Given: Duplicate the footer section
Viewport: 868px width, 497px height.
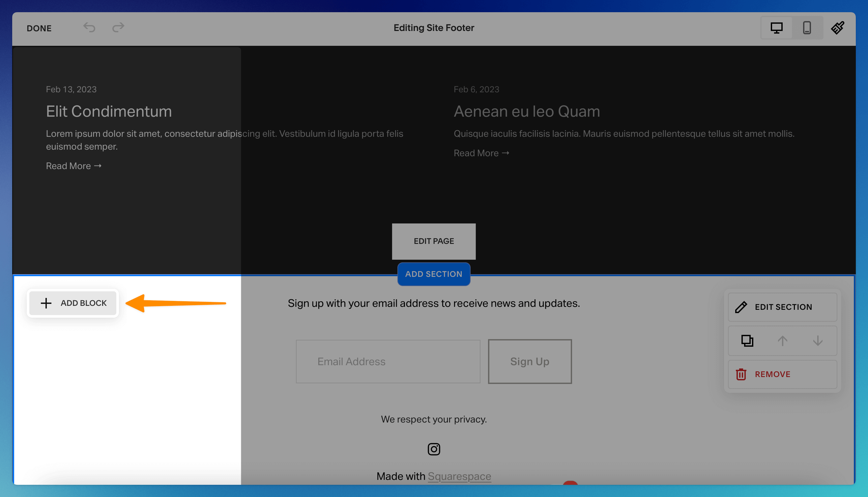Looking at the screenshot, I should [x=747, y=341].
